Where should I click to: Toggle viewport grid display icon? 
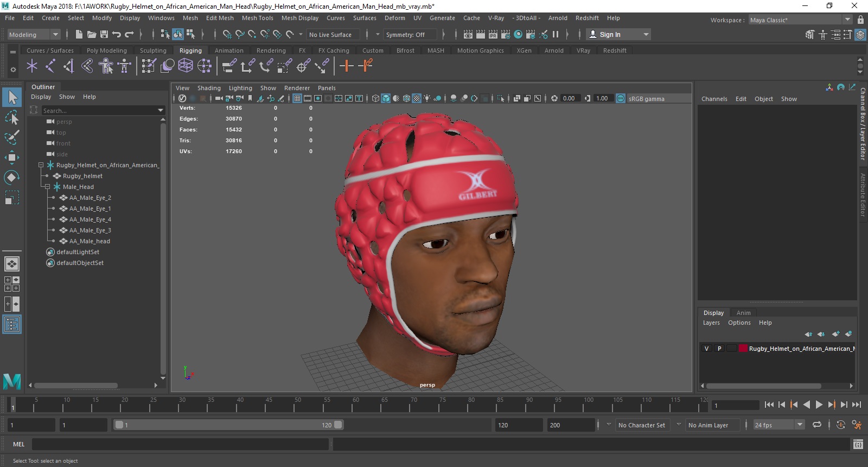tap(297, 98)
